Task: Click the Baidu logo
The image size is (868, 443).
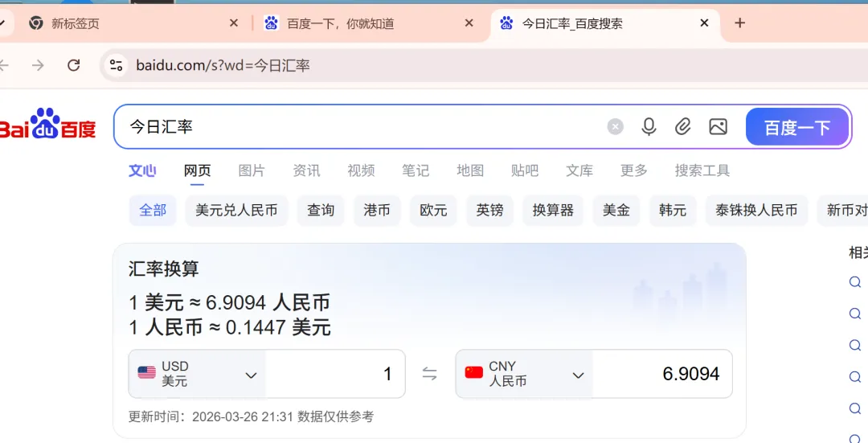Action: pyautogui.click(x=47, y=124)
